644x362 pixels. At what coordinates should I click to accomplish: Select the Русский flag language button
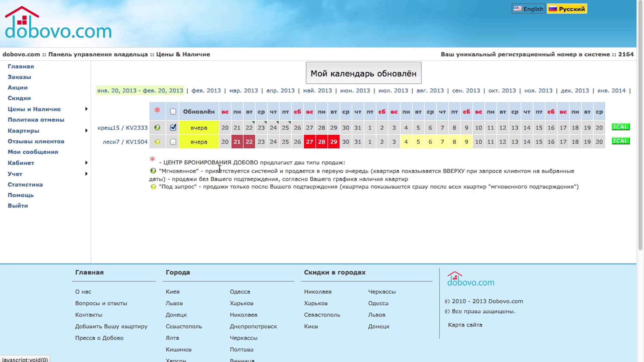point(567,9)
